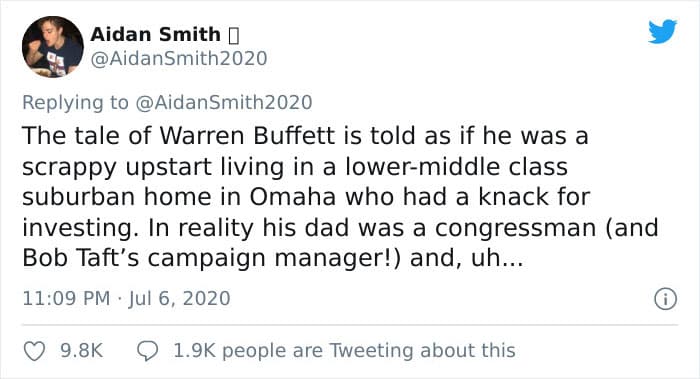Click the 1.9K reply count number

pos(194,351)
